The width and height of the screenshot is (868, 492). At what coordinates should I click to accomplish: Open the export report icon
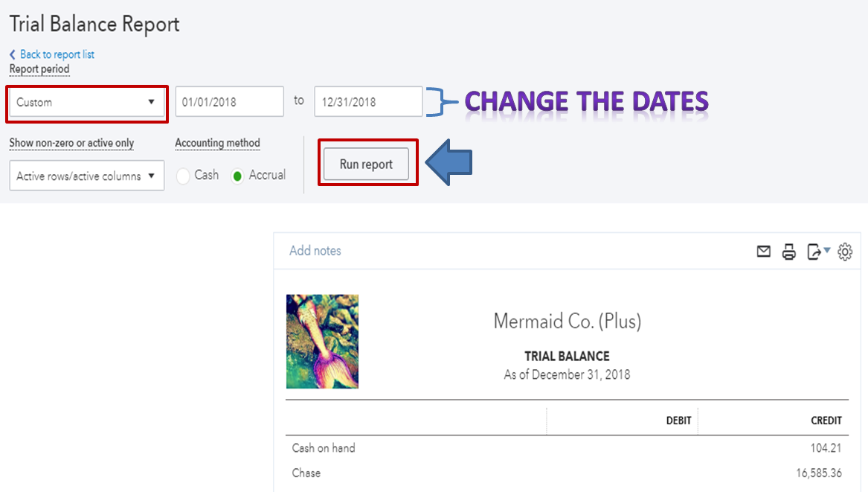(x=814, y=252)
